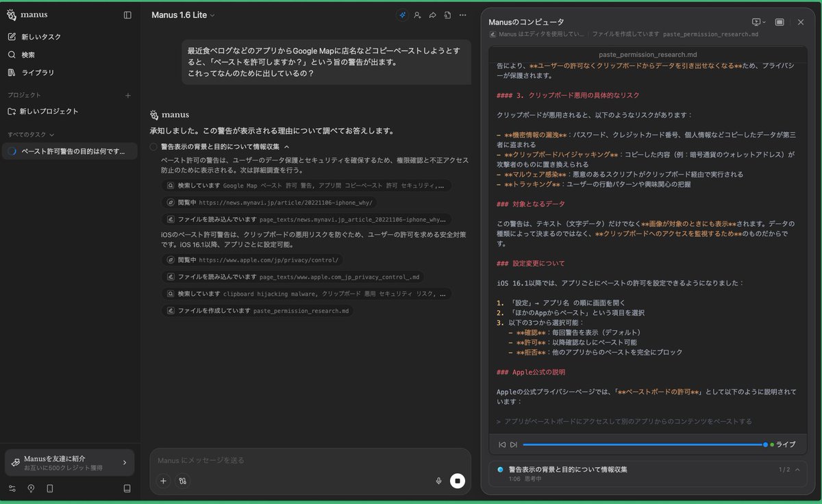Open the connectors icon beside plus button
The height and width of the screenshot is (504, 822).
pyautogui.click(x=183, y=481)
